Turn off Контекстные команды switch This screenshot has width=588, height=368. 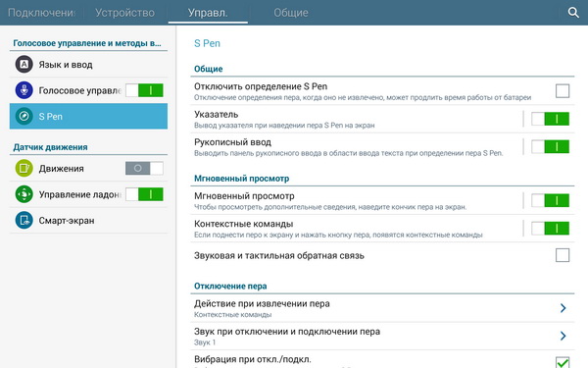pos(550,229)
